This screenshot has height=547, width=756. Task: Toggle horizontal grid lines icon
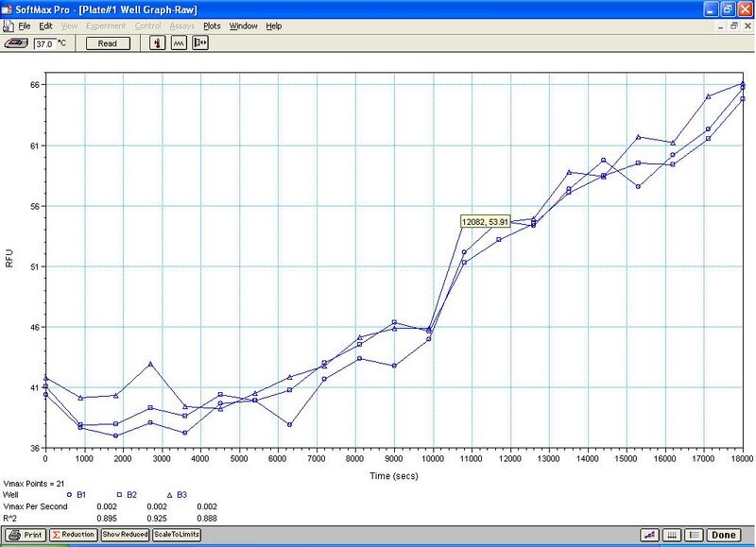pos(693,535)
